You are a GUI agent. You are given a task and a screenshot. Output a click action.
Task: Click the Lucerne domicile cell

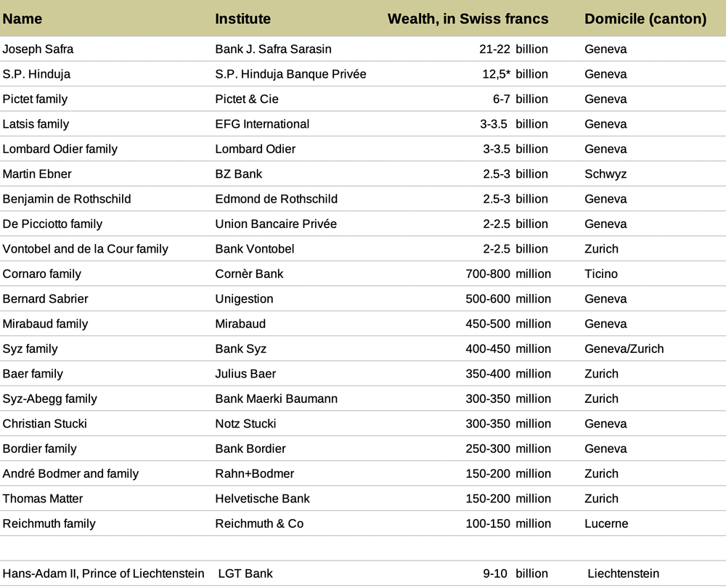coord(606,523)
